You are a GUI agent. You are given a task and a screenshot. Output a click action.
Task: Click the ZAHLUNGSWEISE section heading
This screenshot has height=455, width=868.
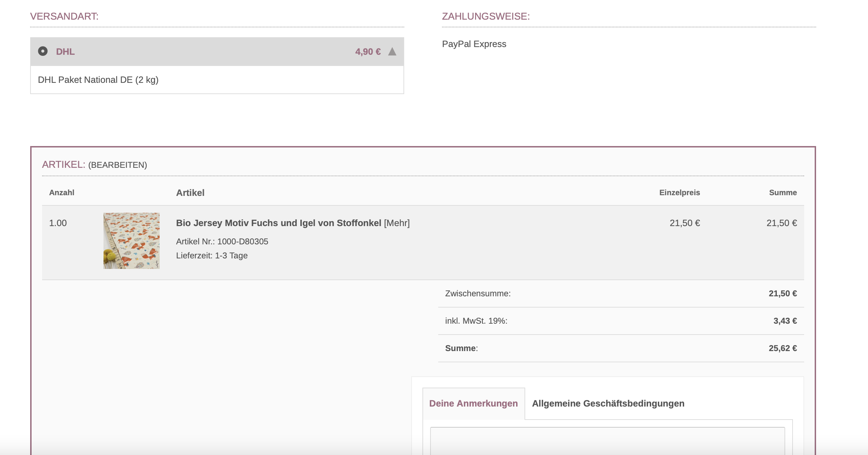[486, 16]
